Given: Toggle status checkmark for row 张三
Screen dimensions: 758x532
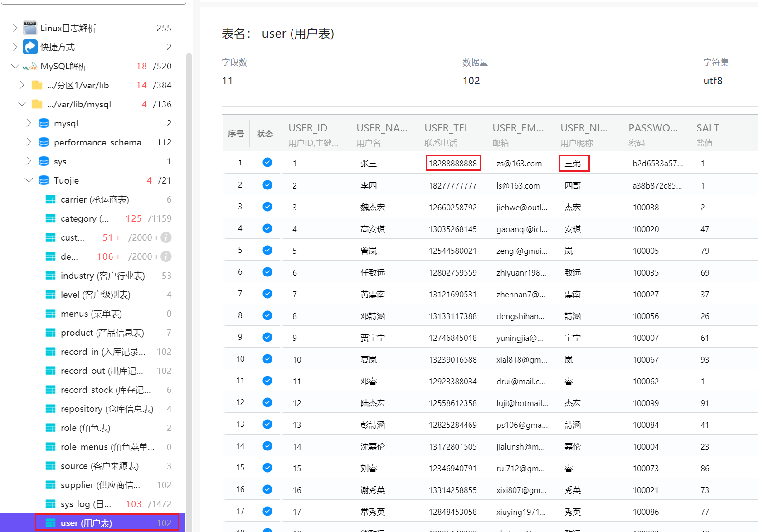Looking at the screenshot, I should tap(267, 163).
